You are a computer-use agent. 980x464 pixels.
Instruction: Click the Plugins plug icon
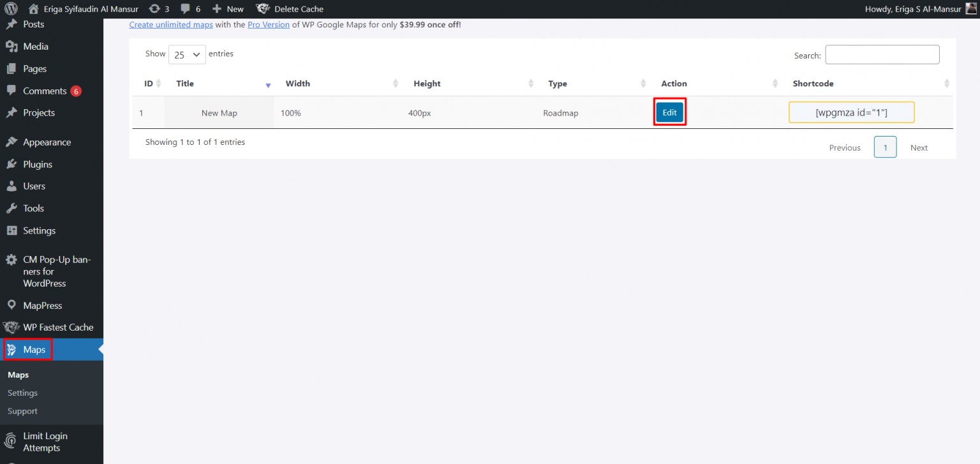(x=11, y=164)
